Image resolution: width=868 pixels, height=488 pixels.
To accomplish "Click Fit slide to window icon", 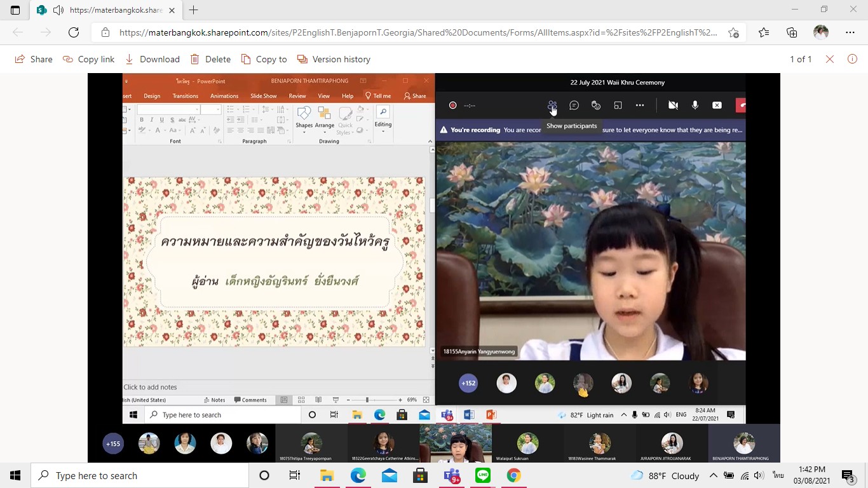I will click(426, 400).
